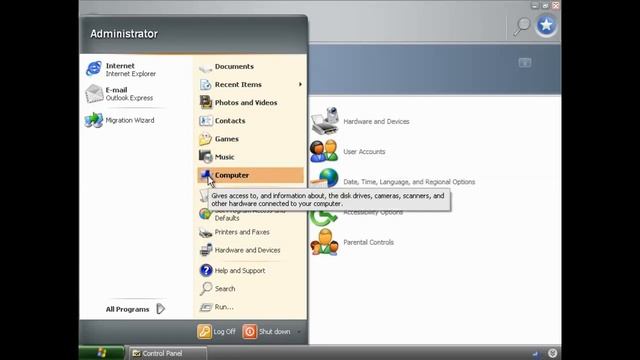
Task: Open User Accounts icon in Control Panel
Action: pyautogui.click(x=324, y=151)
